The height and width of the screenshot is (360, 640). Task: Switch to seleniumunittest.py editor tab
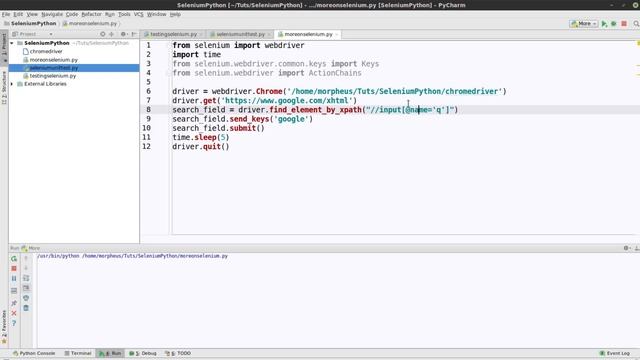[x=240, y=34]
